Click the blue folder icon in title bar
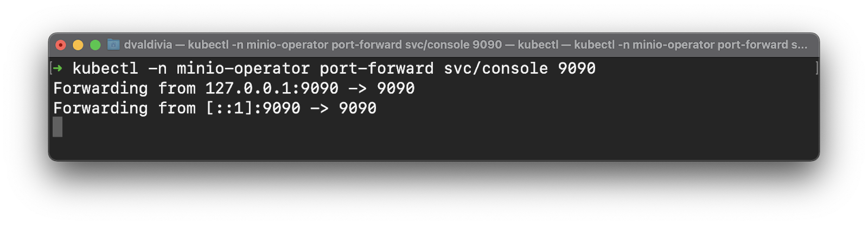Viewport: 868px width, 225px height. [x=113, y=44]
